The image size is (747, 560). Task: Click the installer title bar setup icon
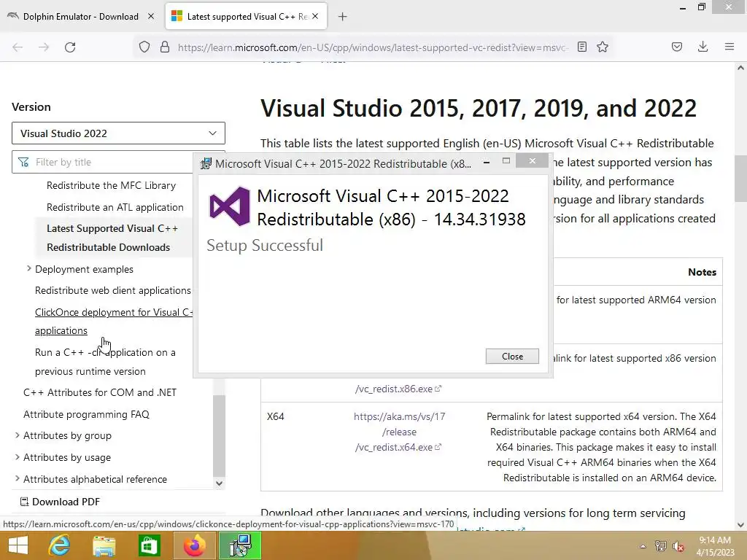pos(206,164)
